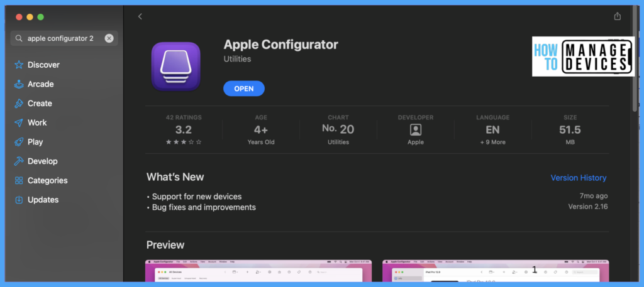The height and width of the screenshot is (287, 644).
Task: Click the Develop hammer icon
Action: click(x=19, y=161)
